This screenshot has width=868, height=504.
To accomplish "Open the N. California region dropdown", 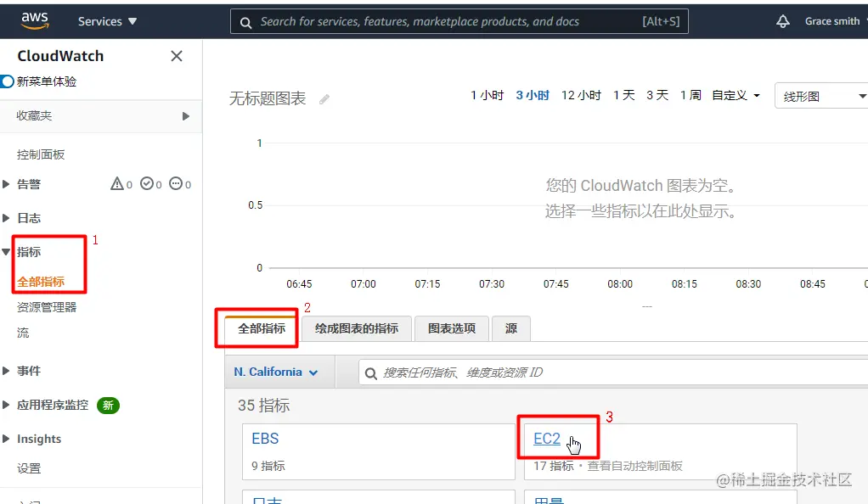I will (x=276, y=372).
